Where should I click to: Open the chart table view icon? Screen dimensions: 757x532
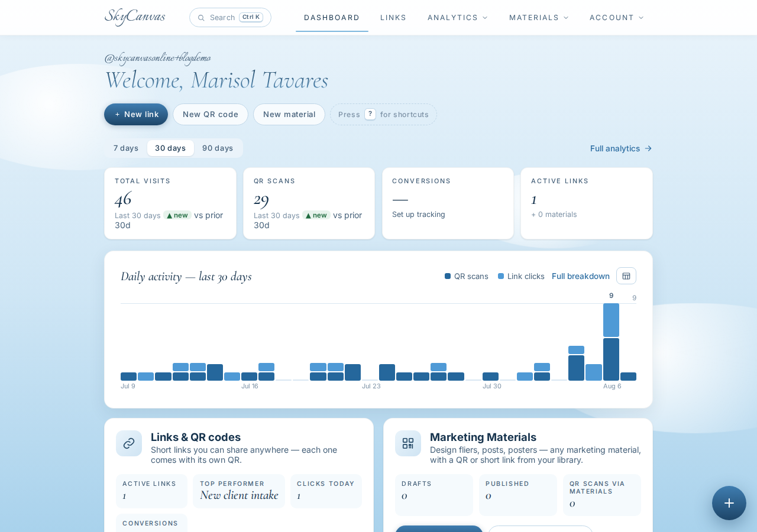click(626, 276)
